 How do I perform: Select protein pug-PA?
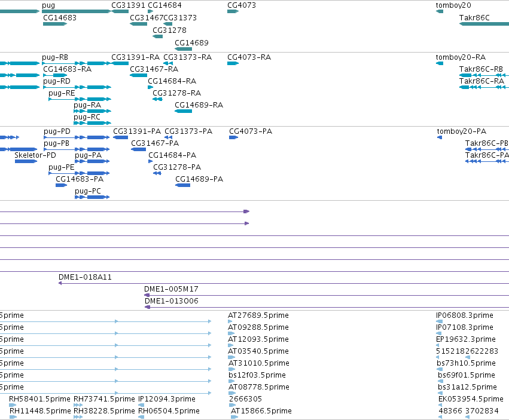coord(88,155)
